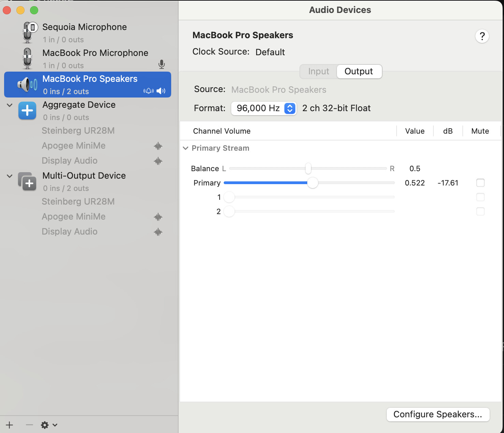Select MacBook Pro Speakers in device list
This screenshot has width=504, height=433.
coord(88,85)
